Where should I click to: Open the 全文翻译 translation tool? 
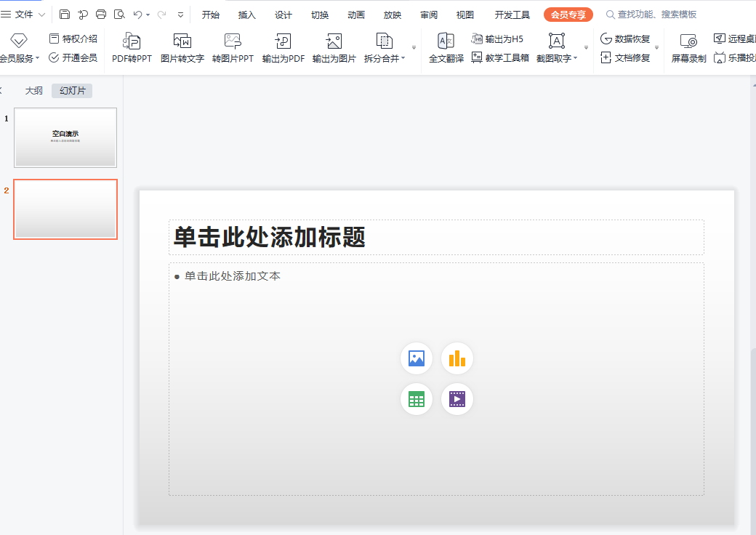coord(446,47)
